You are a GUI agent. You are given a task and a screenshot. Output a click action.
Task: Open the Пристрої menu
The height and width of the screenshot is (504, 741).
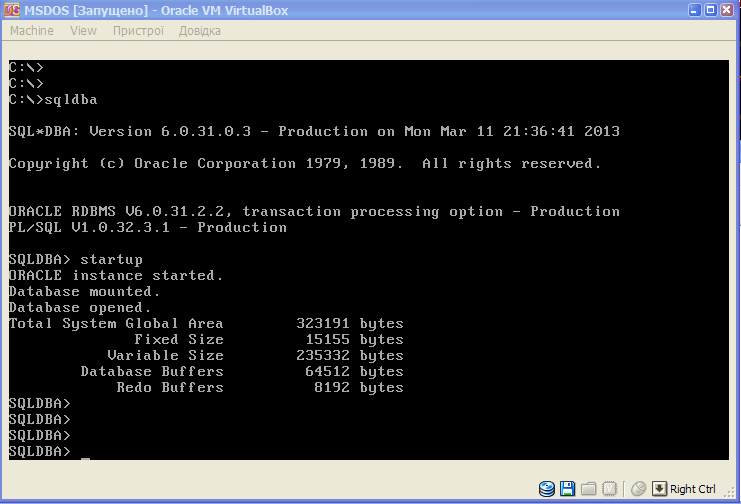pos(138,31)
